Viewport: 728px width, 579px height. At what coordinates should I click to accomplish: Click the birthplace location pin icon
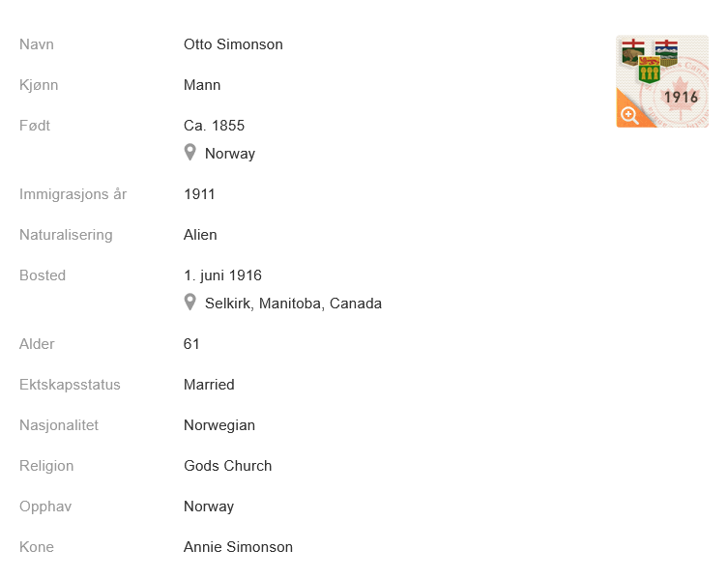click(190, 153)
